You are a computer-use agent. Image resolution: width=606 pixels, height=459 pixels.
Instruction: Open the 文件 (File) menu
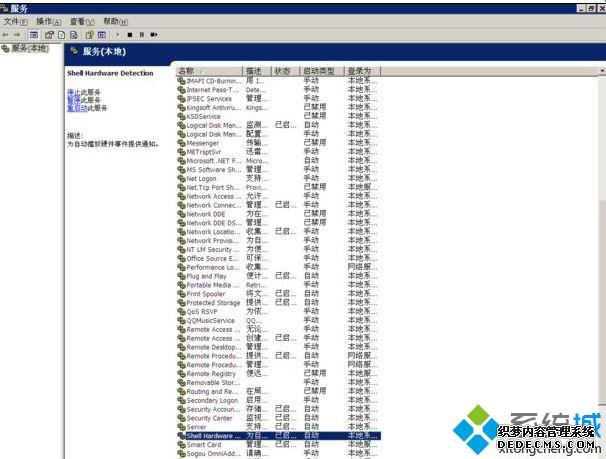(15, 22)
